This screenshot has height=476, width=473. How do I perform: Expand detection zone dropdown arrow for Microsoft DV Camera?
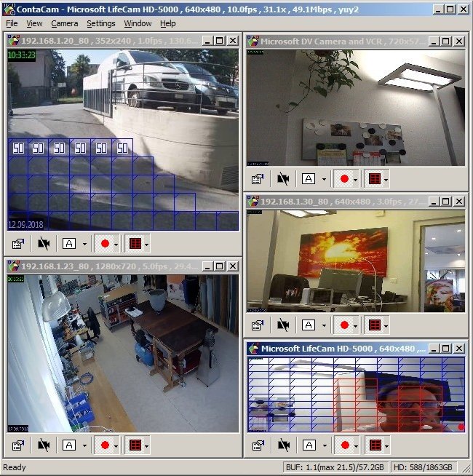pyautogui.click(x=386, y=180)
